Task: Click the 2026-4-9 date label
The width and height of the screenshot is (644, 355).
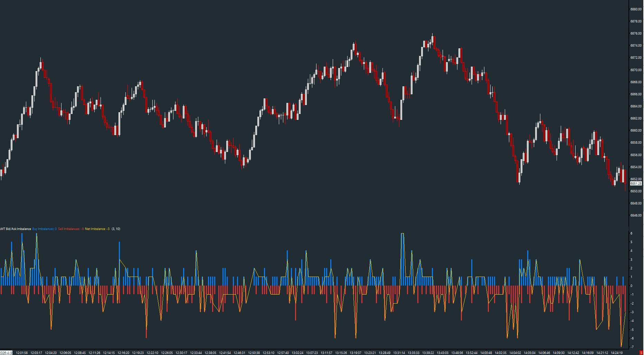Action: 6,353
